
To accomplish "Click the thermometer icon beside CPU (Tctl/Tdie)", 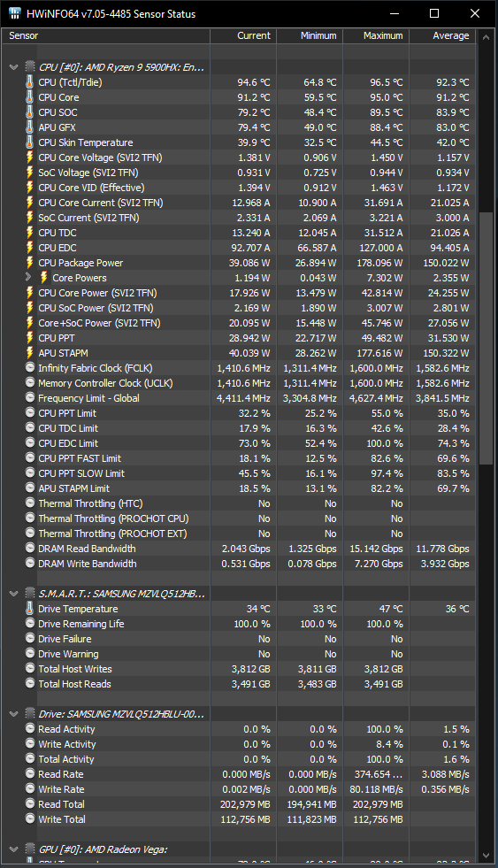I will [x=30, y=82].
